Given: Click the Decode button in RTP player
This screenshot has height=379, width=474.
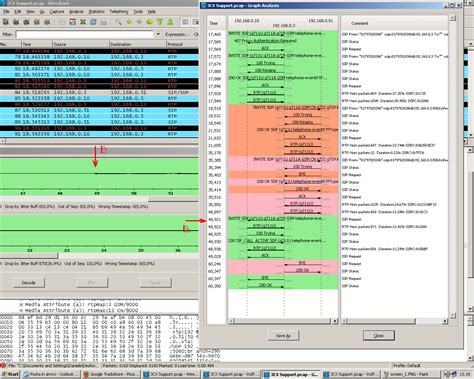Looking at the screenshot, I should (29, 283).
